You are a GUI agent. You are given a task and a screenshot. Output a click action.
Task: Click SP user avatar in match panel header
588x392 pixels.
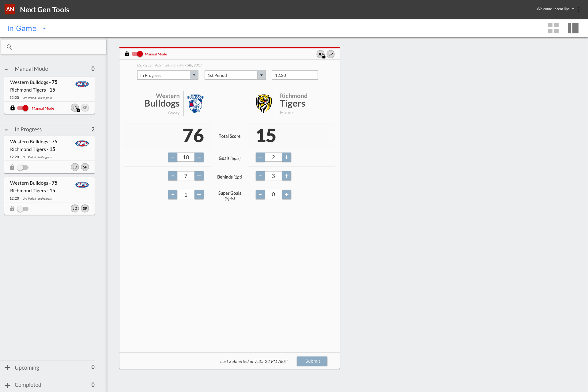[x=330, y=54]
